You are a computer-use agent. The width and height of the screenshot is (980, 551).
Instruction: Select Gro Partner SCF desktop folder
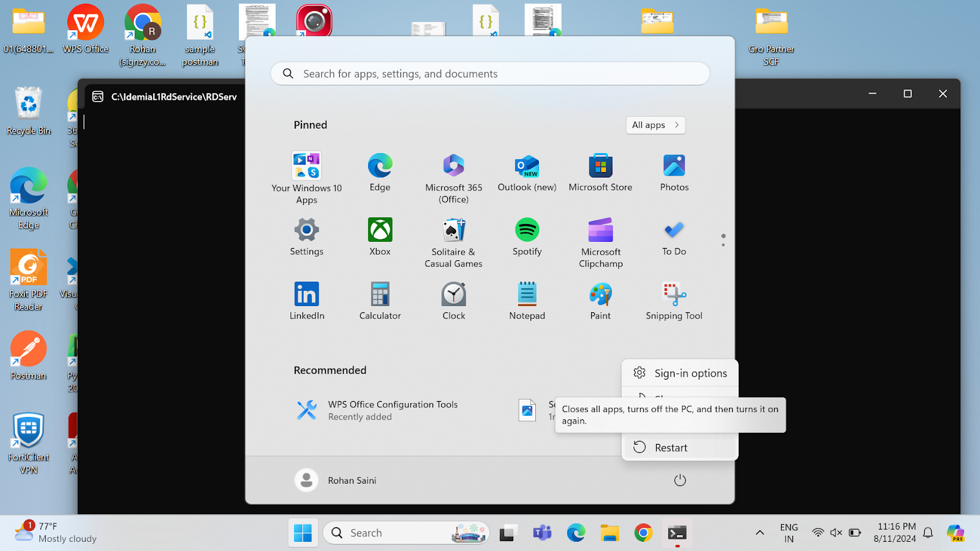tap(771, 36)
